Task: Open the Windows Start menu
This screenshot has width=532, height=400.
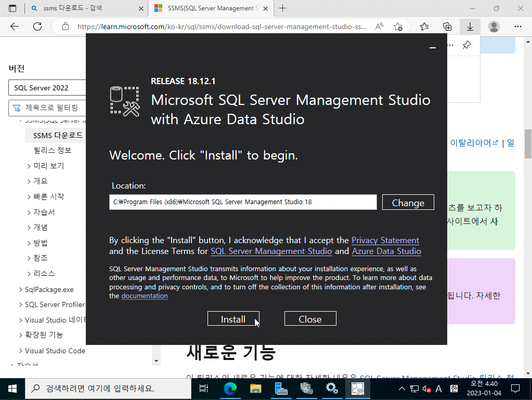Action: tap(12, 389)
